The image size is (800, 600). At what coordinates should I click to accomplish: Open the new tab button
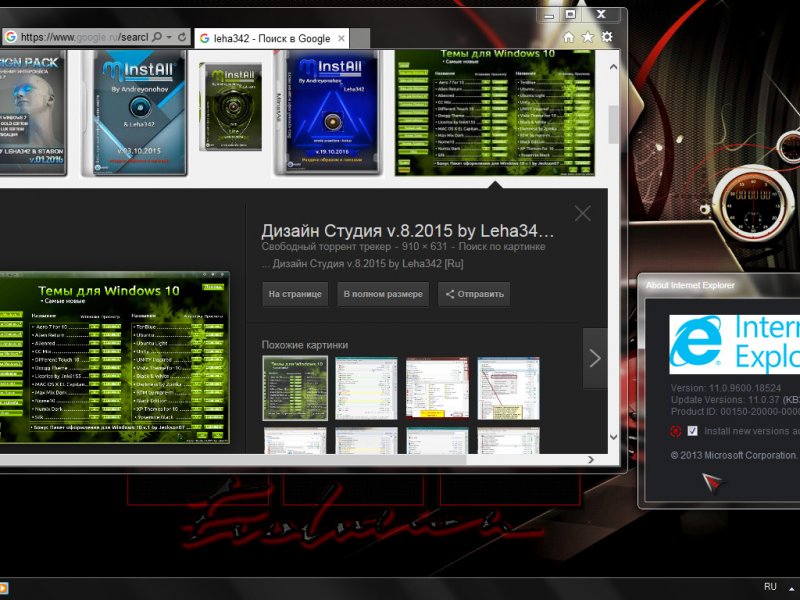point(360,39)
